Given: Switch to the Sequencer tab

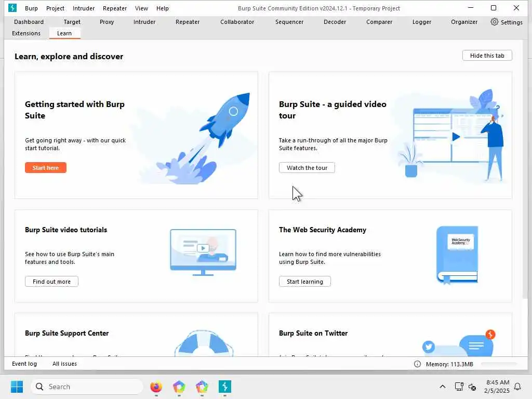Looking at the screenshot, I should 289,22.
